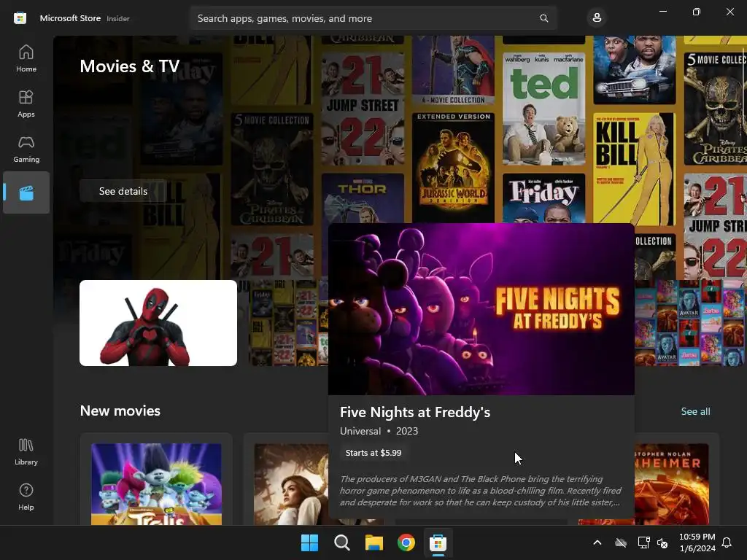Screen dimensions: 747x560
Task: Click the Microsoft Store taskbar icon
Action: tap(438, 542)
